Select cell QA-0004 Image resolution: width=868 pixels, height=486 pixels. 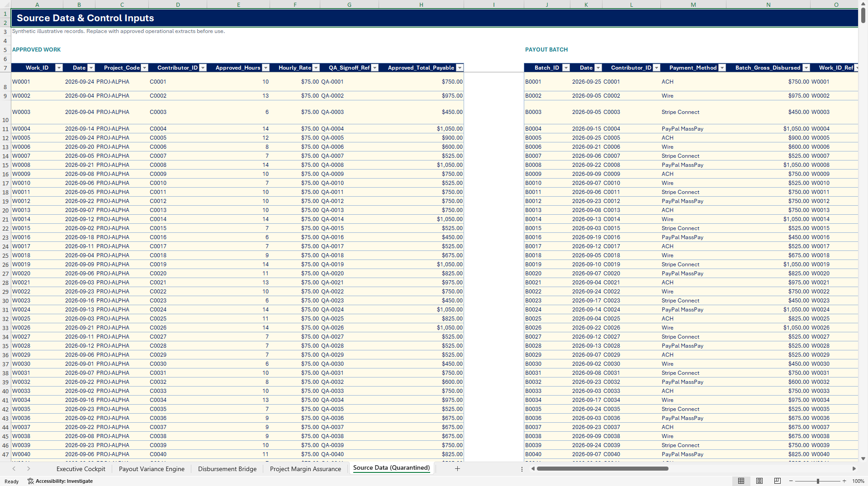pyautogui.click(x=349, y=129)
